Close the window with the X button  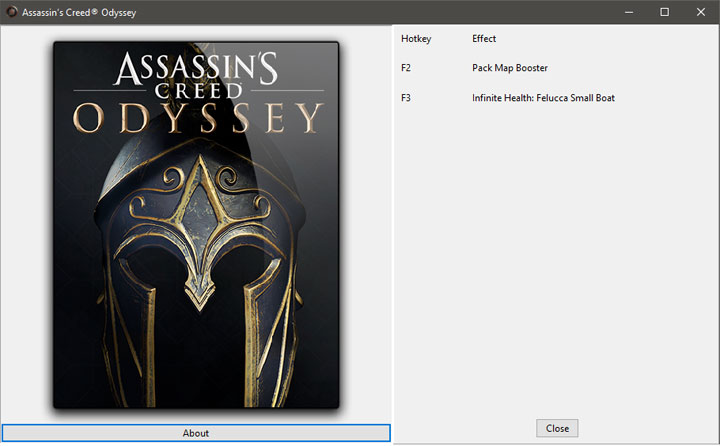click(x=701, y=12)
